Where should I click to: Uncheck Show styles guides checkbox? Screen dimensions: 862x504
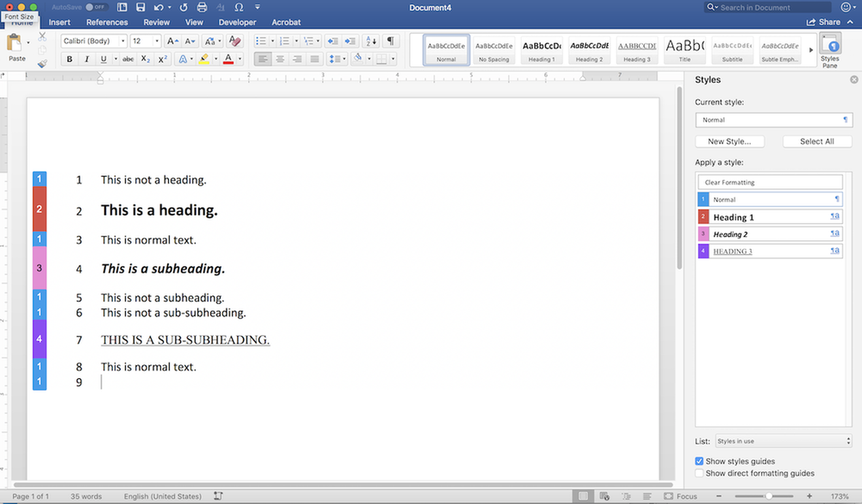(x=699, y=461)
